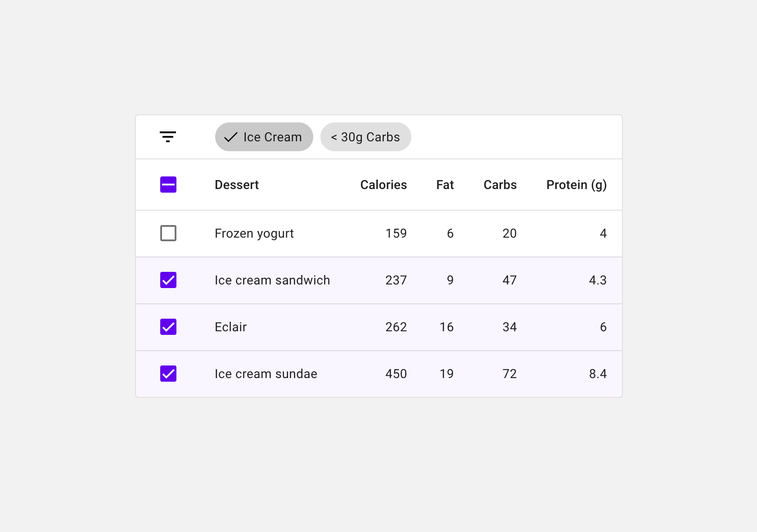Check the Frozen yogurt row checkbox
The height and width of the screenshot is (532, 757).
[168, 233]
